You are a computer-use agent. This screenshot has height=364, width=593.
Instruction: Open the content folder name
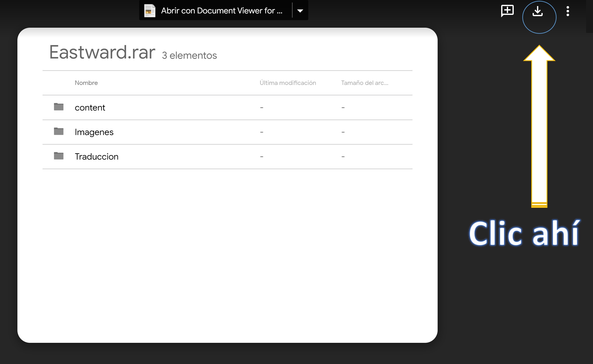click(x=90, y=108)
